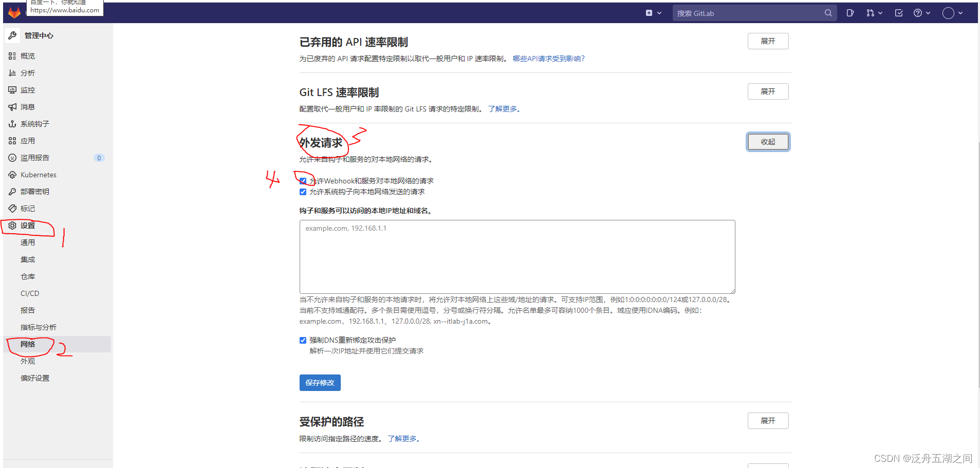Click the 管理中心 wrench icon
The height and width of the screenshot is (468, 980).
coord(12,35)
